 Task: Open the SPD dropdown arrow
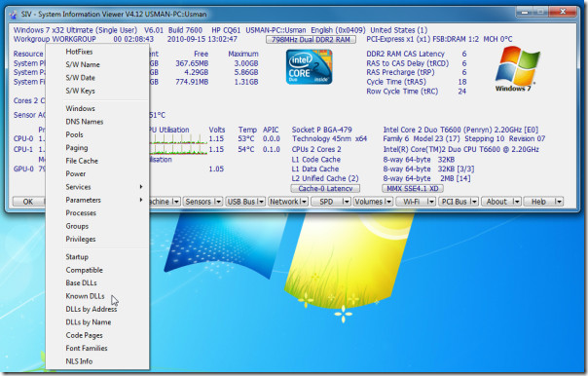pyautogui.click(x=347, y=202)
